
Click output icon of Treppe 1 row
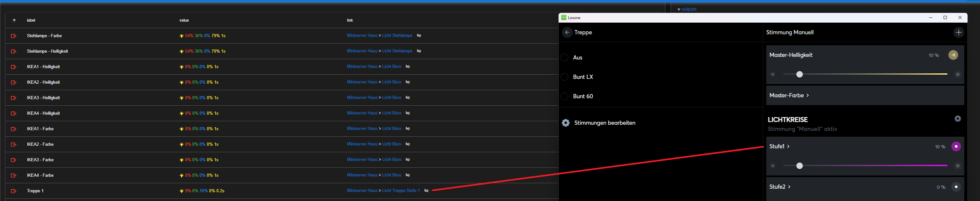coord(14,191)
